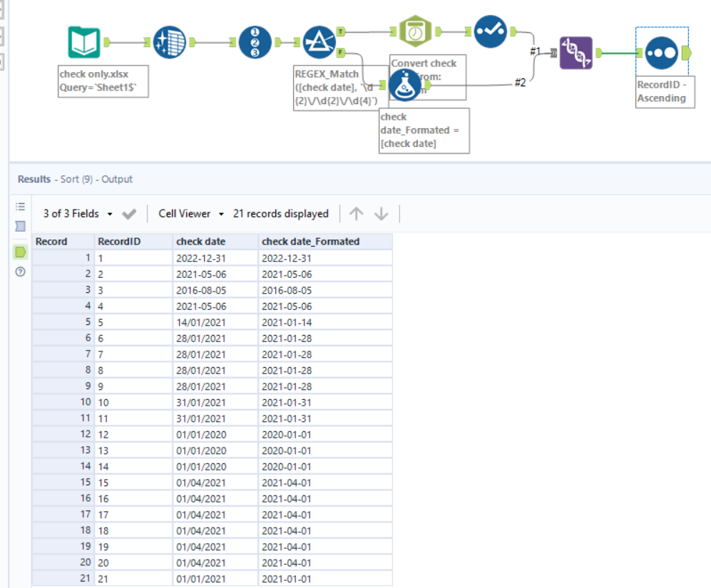This screenshot has width=711, height=588.
Task: Click the down arrow in Results toolbar
Action: click(x=382, y=214)
